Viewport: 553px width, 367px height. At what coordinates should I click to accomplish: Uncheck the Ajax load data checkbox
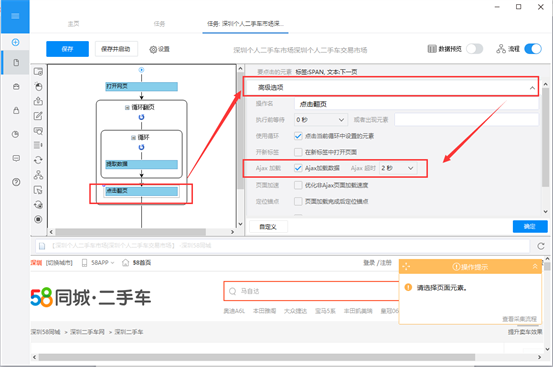point(298,168)
